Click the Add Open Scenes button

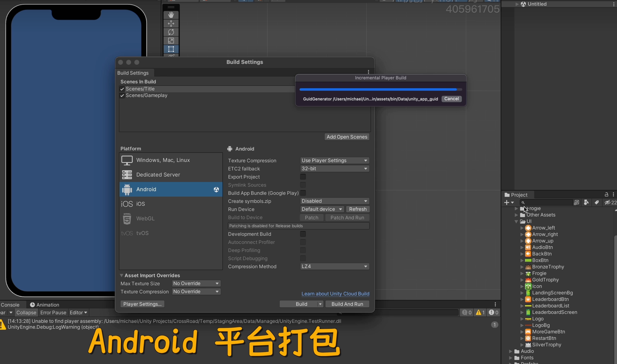coord(347,137)
